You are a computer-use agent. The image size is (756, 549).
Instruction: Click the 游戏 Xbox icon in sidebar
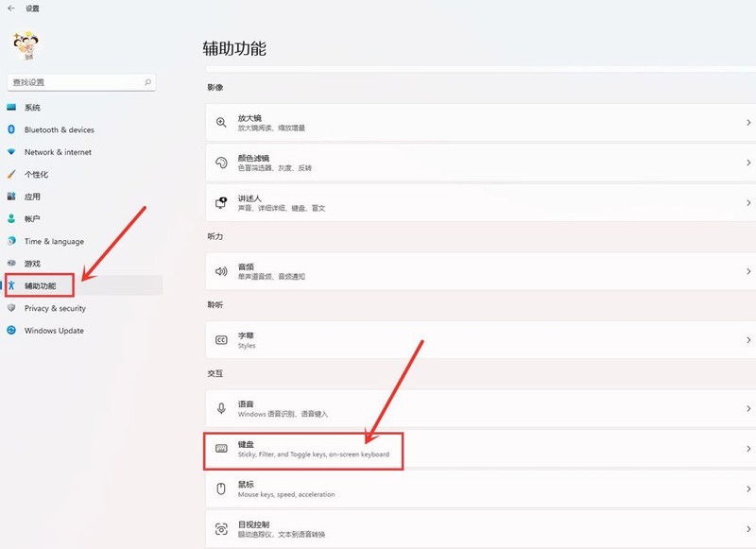(11, 263)
